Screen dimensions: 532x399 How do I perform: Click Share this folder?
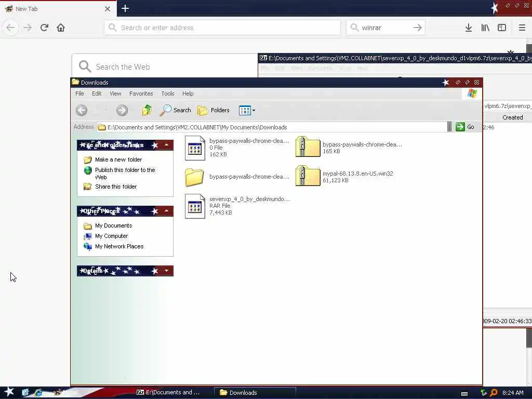(116, 187)
